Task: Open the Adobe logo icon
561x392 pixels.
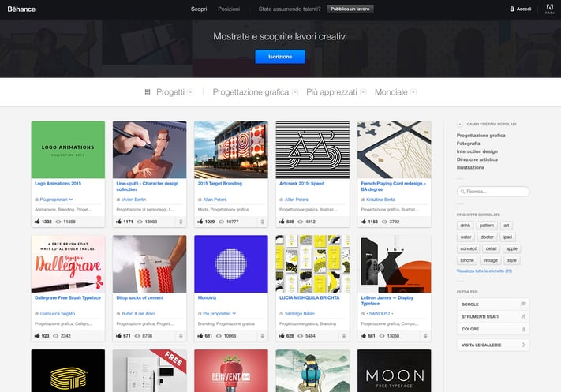Action: pyautogui.click(x=549, y=9)
